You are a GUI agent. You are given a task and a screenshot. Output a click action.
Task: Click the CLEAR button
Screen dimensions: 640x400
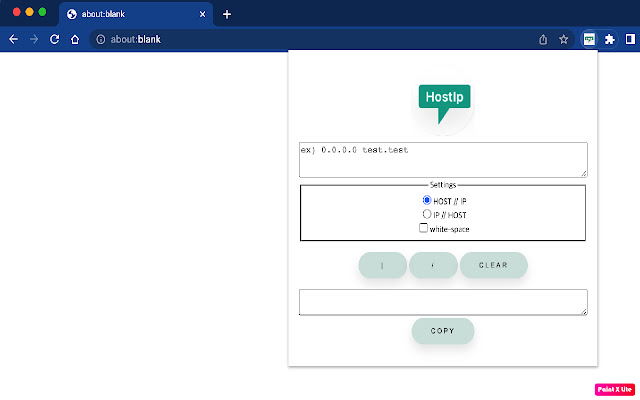(493, 265)
